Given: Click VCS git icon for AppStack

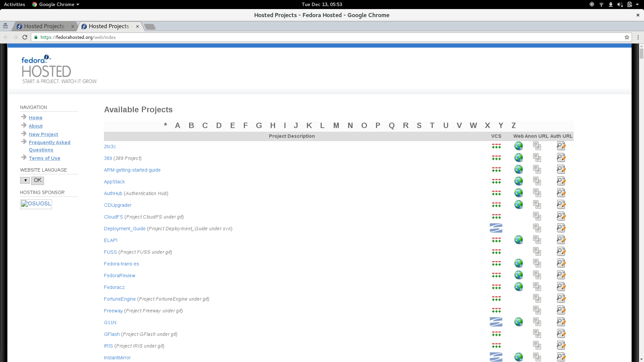Looking at the screenshot, I should (x=496, y=181).
